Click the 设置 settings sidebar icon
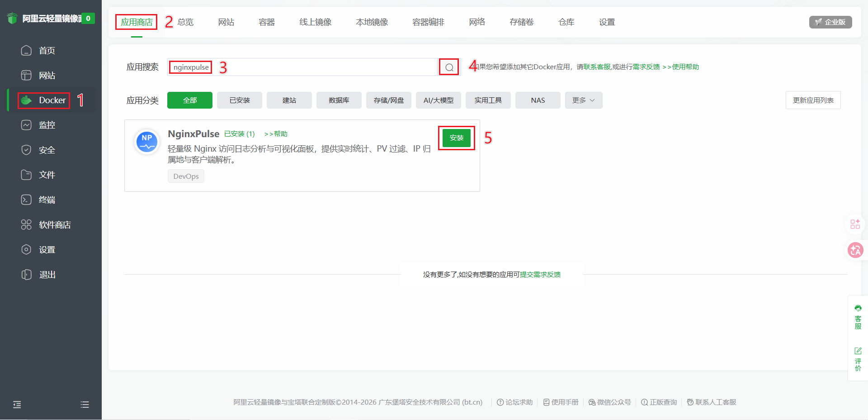The height and width of the screenshot is (420, 868). (x=26, y=249)
